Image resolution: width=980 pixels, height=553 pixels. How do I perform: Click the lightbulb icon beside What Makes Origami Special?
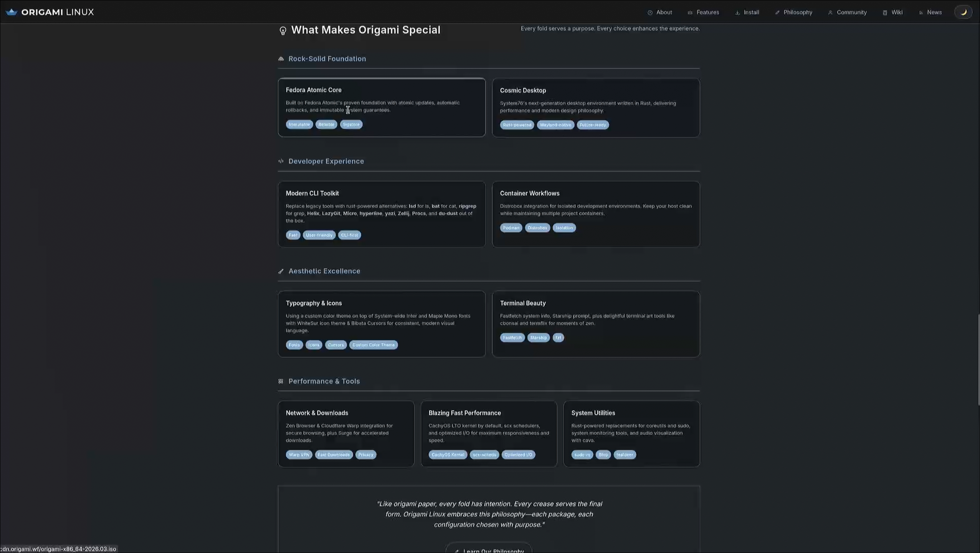coord(283,31)
